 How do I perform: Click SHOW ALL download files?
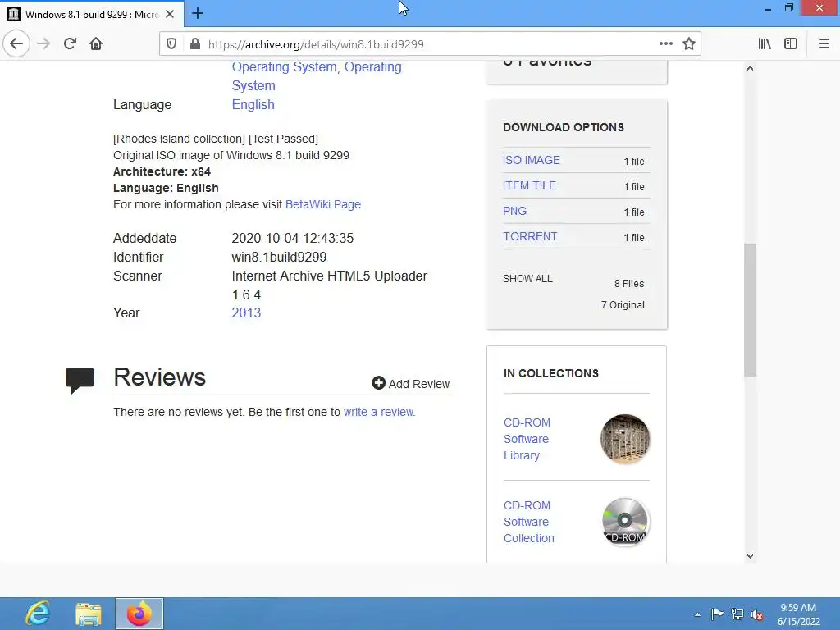[527, 279]
